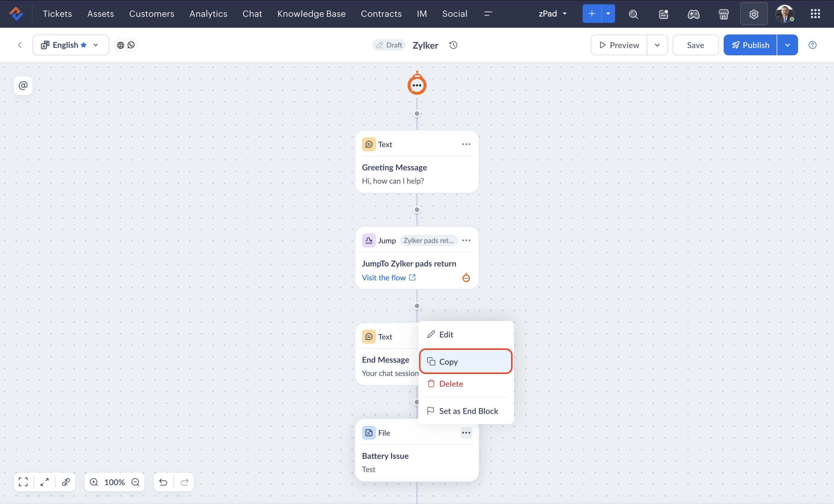The image size is (834, 504).
Task: Click the version history clock icon
Action: click(453, 45)
